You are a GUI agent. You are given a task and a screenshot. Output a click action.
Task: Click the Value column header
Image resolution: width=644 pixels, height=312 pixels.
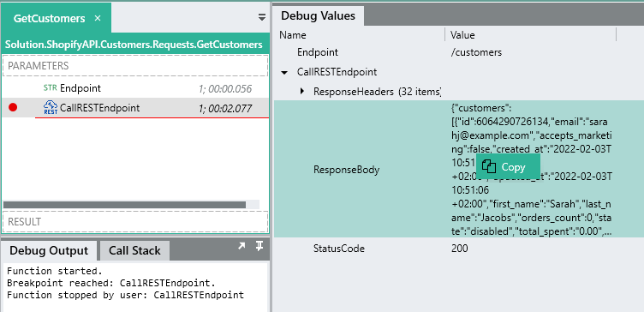pos(462,35)
